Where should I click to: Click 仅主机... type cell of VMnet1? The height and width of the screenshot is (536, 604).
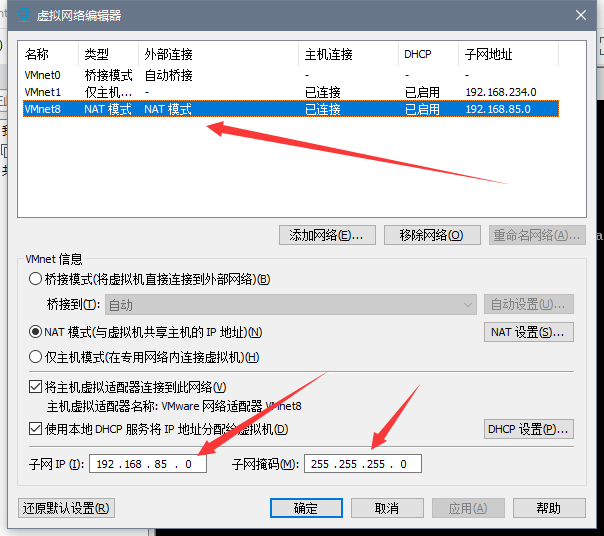tap(108, 92)
